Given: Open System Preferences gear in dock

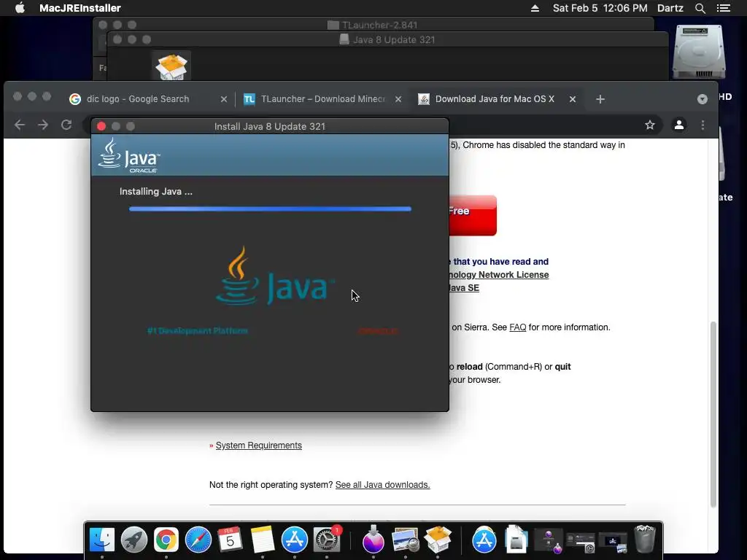Looking at the screenshot, I should tap(327, 540).
